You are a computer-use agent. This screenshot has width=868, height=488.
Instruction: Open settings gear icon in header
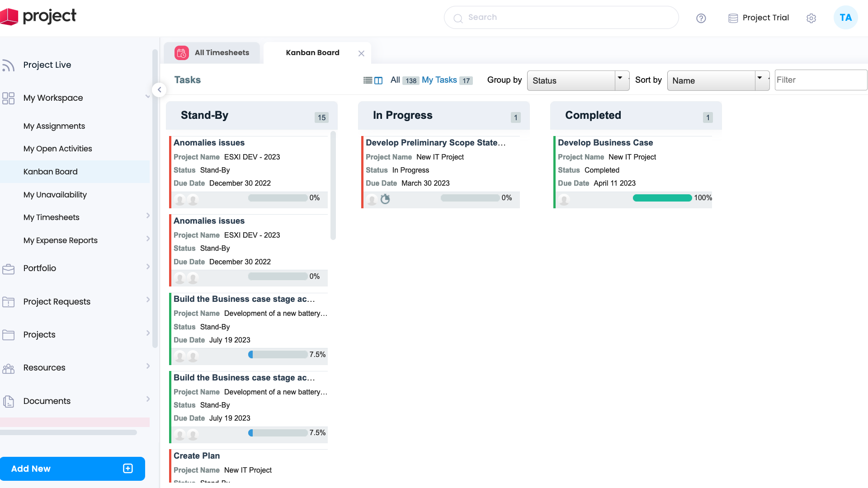coord(811,18)
